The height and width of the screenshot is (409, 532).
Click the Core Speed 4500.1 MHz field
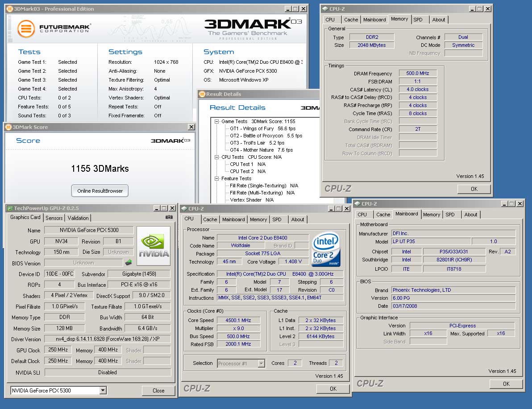[x=238, y=320]
